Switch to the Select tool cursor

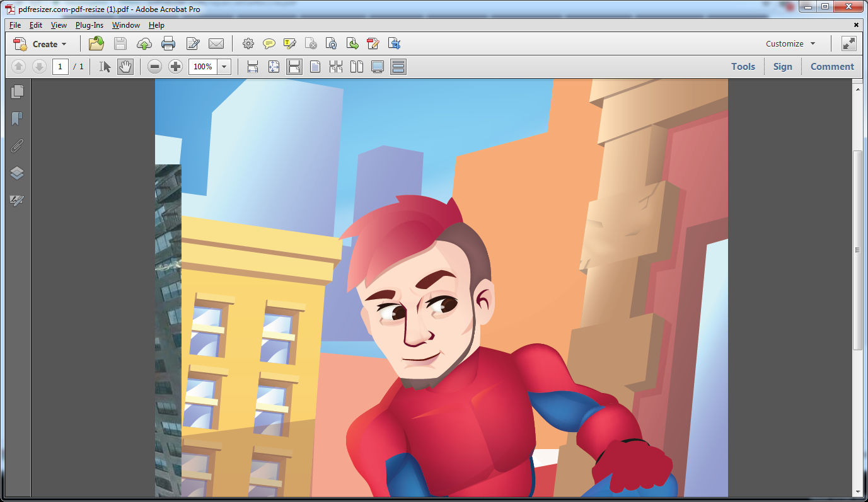click(x=105, y=67)
